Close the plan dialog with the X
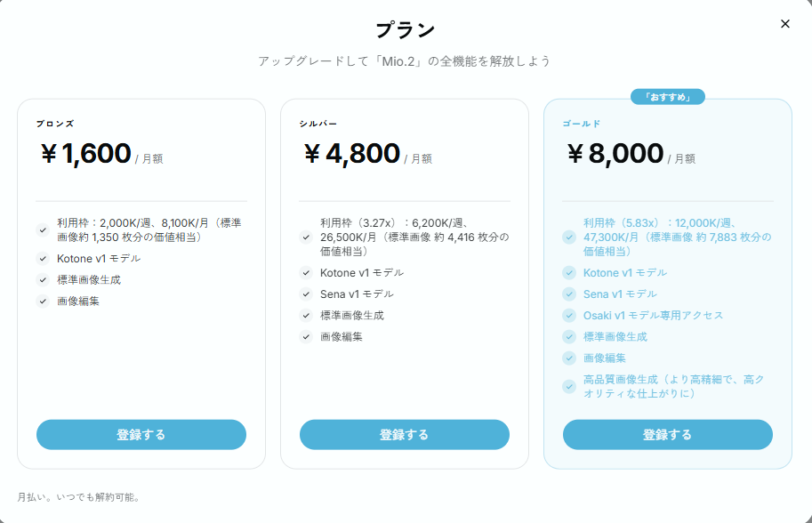The width and height of the screenshot is (812, 523). pos(784,24)
